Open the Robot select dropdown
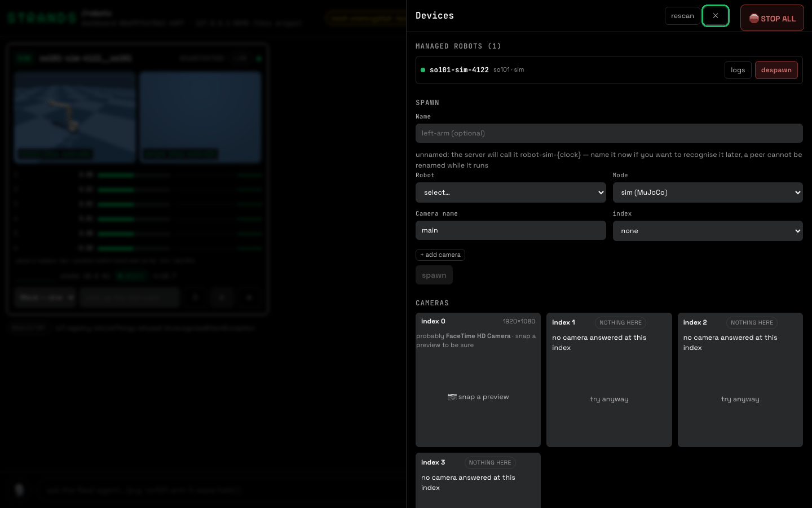812x508 pixels. (x=511, y=192)
